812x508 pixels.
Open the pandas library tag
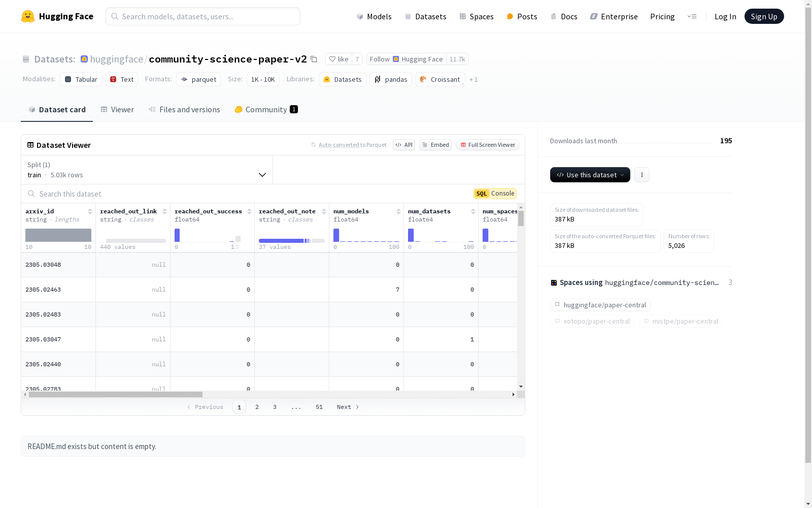(x=391, y=79)
